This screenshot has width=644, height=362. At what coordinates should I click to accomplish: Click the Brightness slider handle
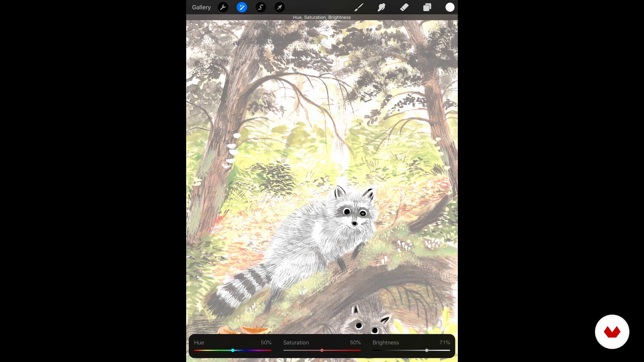[426, 350]
